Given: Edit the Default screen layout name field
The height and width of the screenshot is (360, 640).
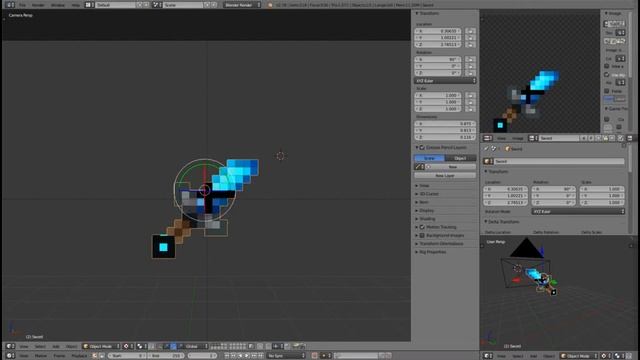Looking at the screenshot, I should pyautogui.click(x=115, y=5).
